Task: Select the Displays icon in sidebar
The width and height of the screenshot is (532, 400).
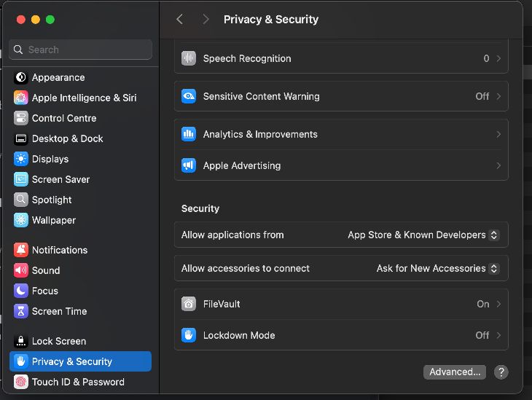Action: [x=20, y=159]
